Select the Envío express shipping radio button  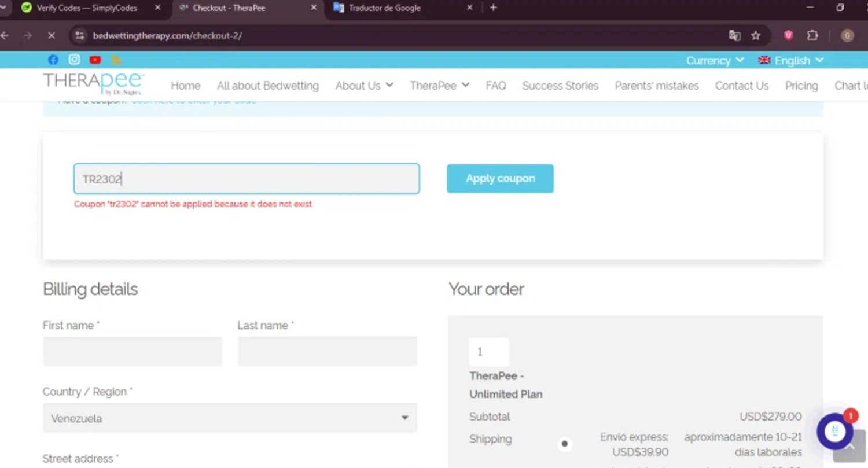tap(564, 444)
